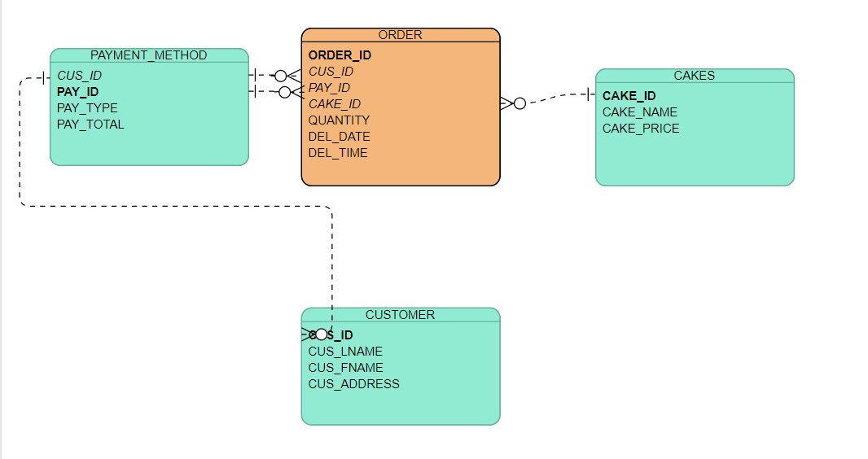The width and height of the screenshot is (868, 459).
Task: Select PAY_ID foreign key in ORDER
Action: (x=329, y=87)
